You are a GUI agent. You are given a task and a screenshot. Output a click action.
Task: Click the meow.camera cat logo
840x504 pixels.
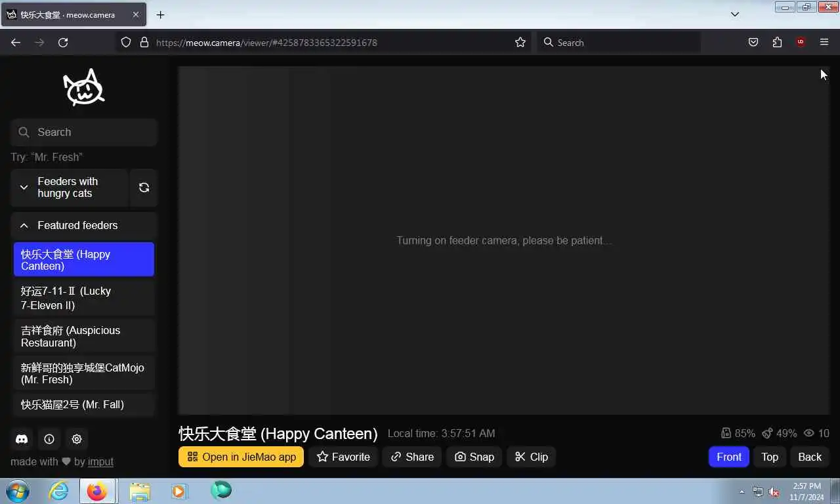pos(84,88)
